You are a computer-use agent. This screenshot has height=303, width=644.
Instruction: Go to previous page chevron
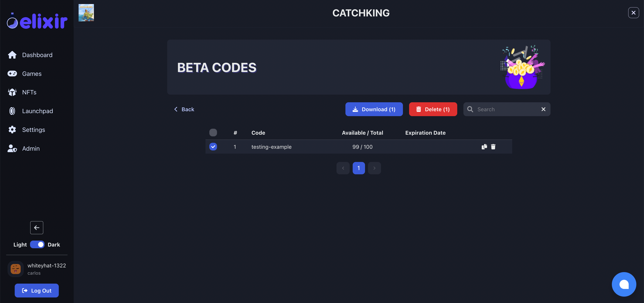click(343, 168)
